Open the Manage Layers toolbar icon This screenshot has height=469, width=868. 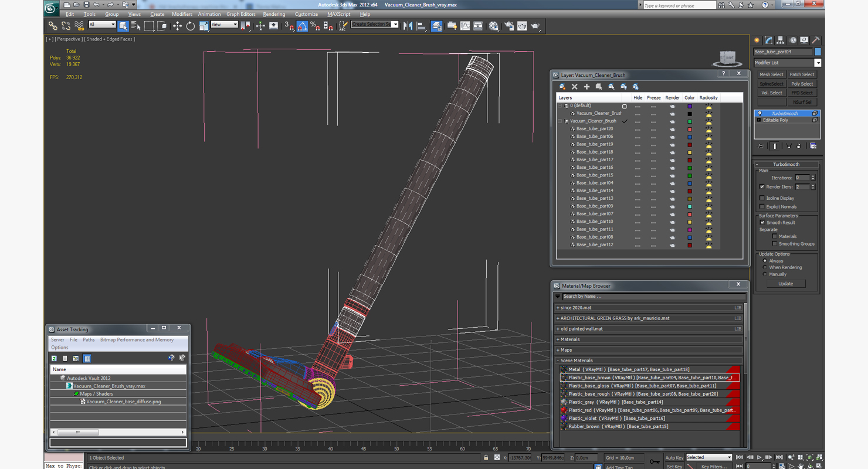pyautogui.click(x=436, y=26)
